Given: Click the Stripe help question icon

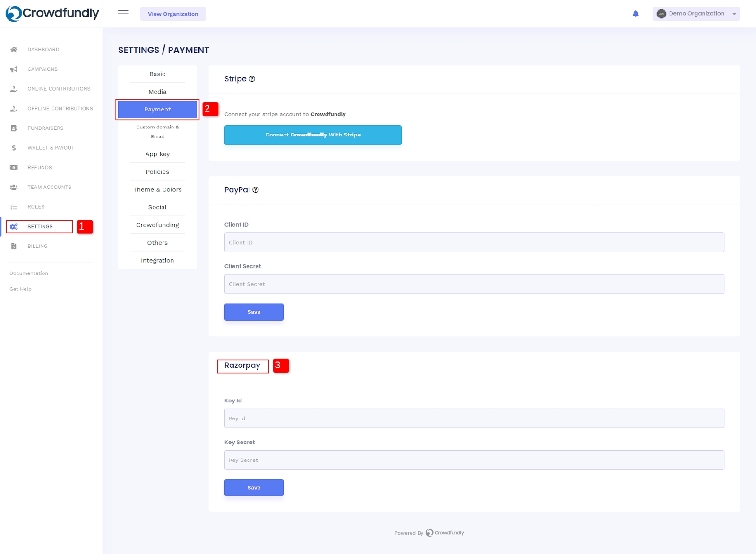Looking at the screenshot, I should 252,79.
